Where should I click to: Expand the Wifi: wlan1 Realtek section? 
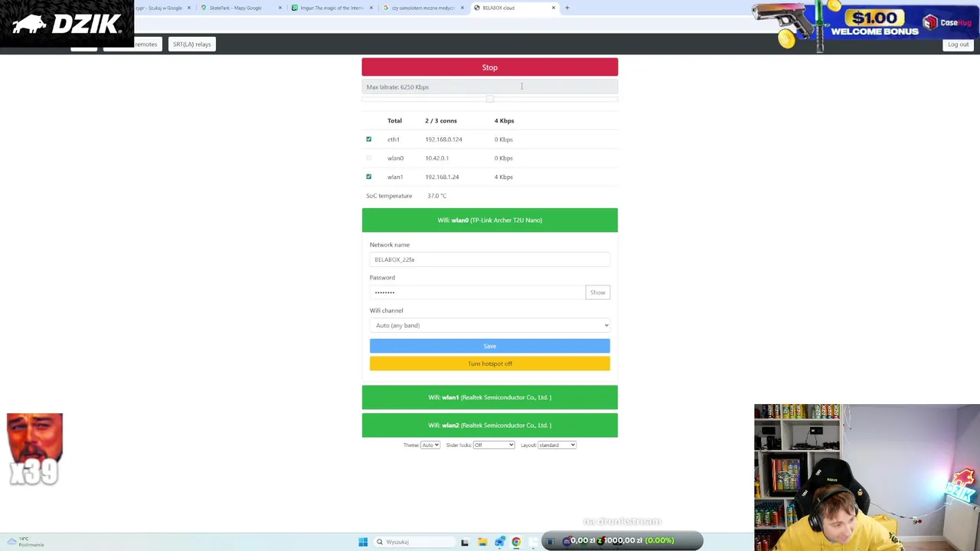click(489, 397)
